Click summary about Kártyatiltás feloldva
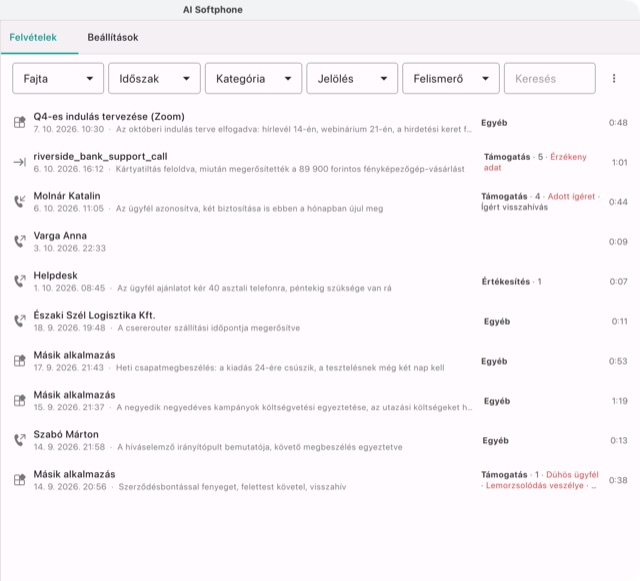 (290, 169)
